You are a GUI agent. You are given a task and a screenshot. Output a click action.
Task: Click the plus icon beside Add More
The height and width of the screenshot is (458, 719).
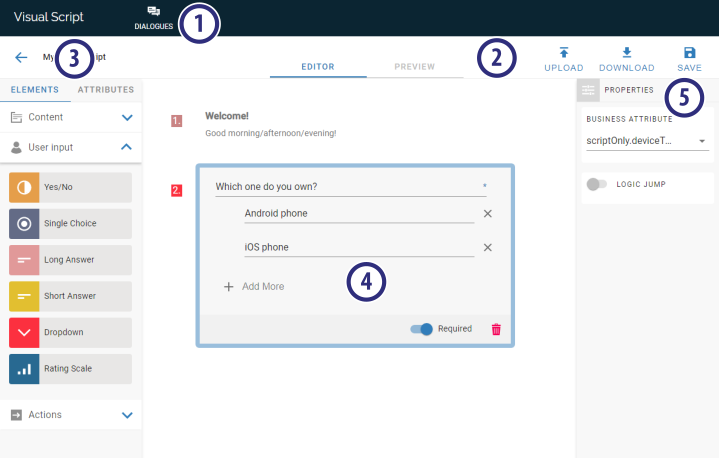pos(228,287)
